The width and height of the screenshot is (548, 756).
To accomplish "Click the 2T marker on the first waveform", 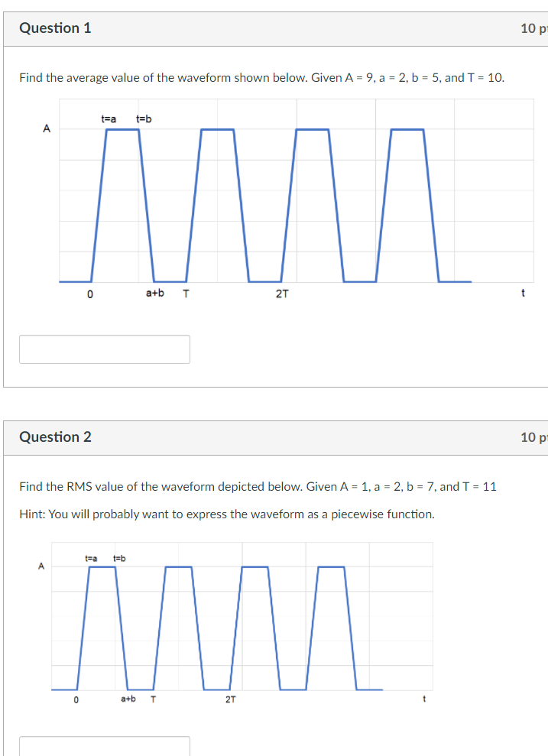I will point(281,292).
